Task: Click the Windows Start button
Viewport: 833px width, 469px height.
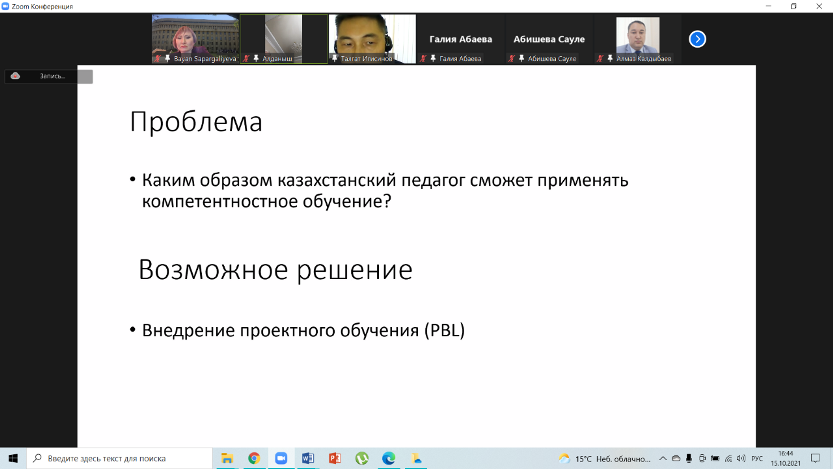Action: tap(13, 458)
